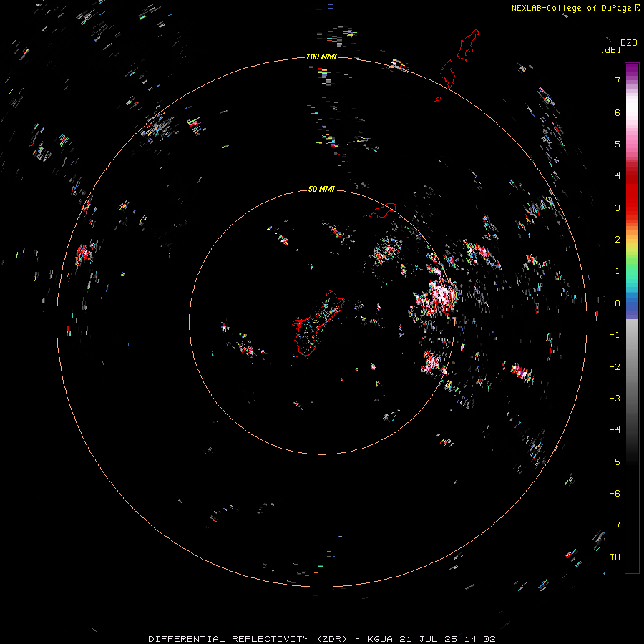The width and height of the screenshot is (644, 644).
Task: Click the Differential Reflectivity title caption
Action: pyautogui.click(x=321, y=639)
